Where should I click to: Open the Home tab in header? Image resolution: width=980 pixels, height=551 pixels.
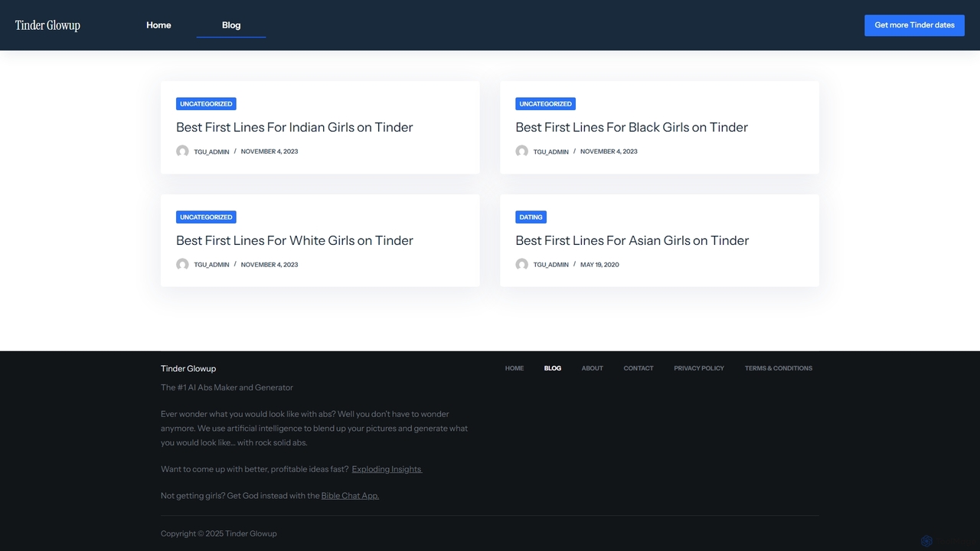(x=158, y=25)
